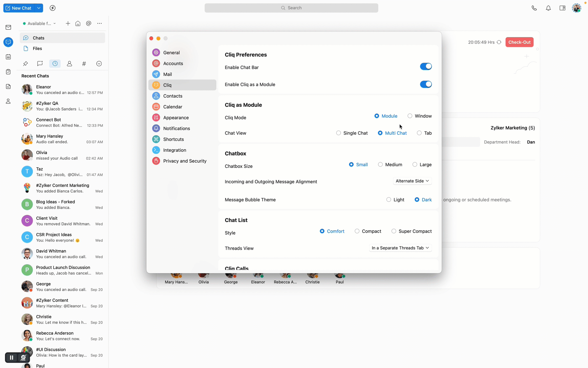The height and width of the screenshot is (368, 588).
Task: Click the lightning quick actions icon
Action: tap(52, 8)
